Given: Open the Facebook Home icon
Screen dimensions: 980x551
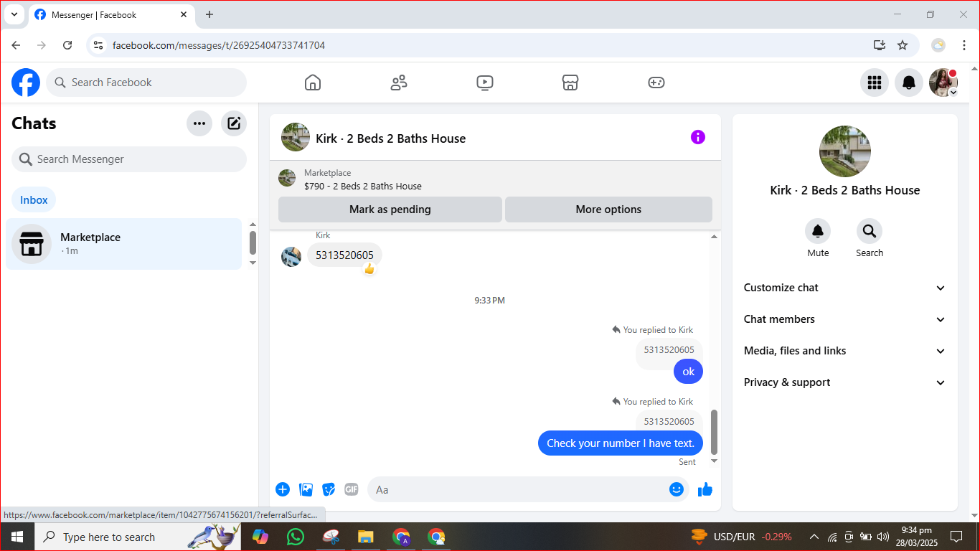Looking at the screenshot, I should tap(313, 83).
